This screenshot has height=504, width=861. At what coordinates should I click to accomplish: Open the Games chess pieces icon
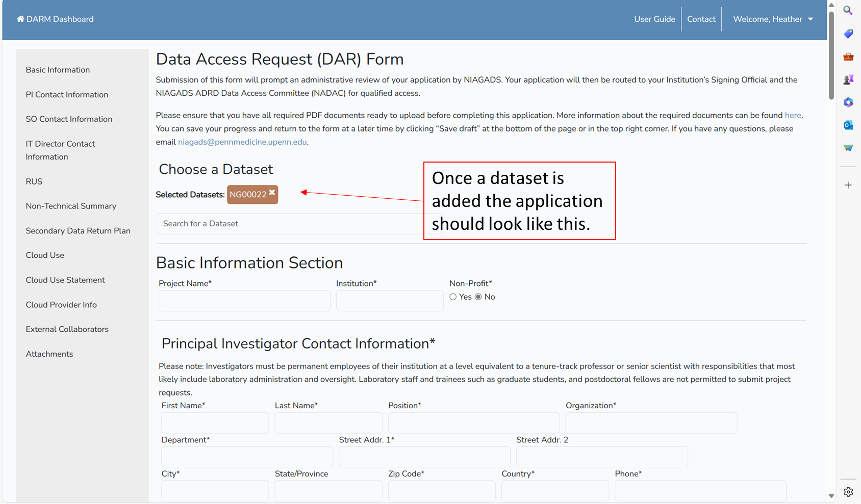[x=848, y=79]
